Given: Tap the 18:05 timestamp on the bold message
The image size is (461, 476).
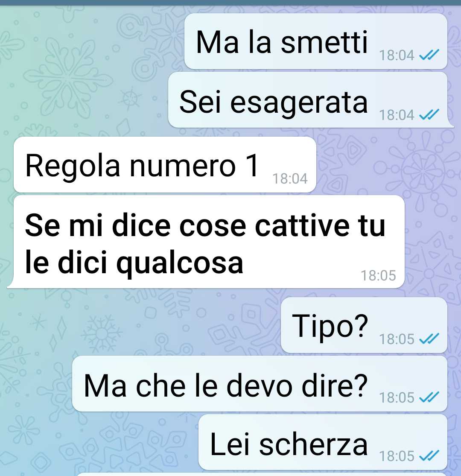Looking at the screenshot, I should coord(378,275).
